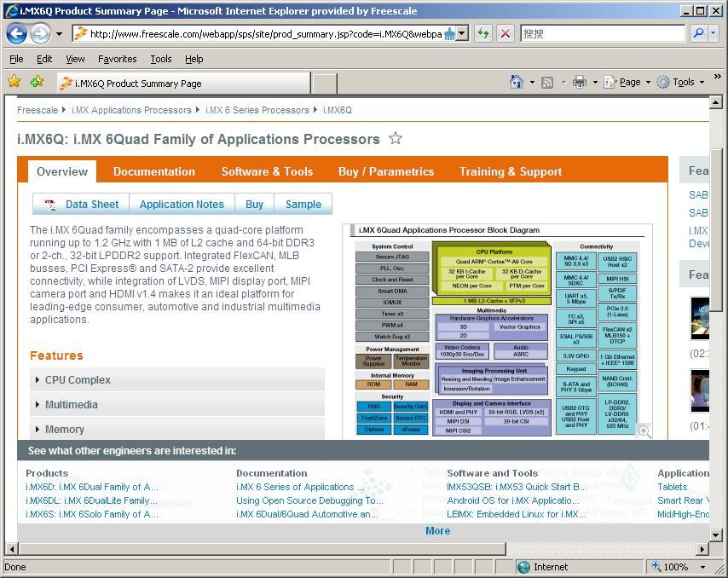
Task: Open Android OS for i.MX link
Action: point(513,500)
